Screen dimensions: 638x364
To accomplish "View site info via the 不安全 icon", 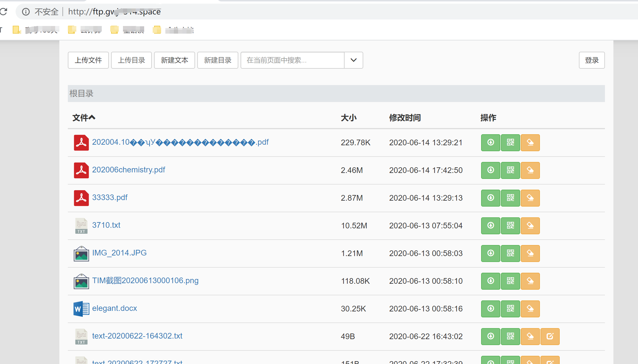I will coord(26,12).
